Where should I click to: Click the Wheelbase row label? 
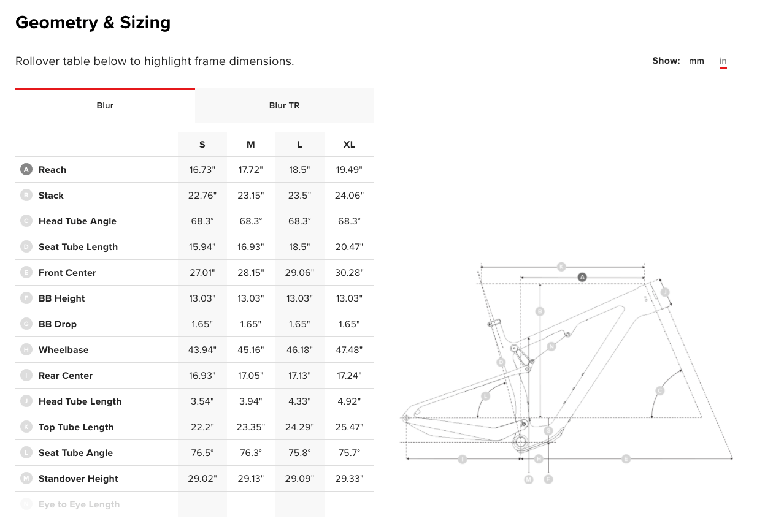pos(63,350)
